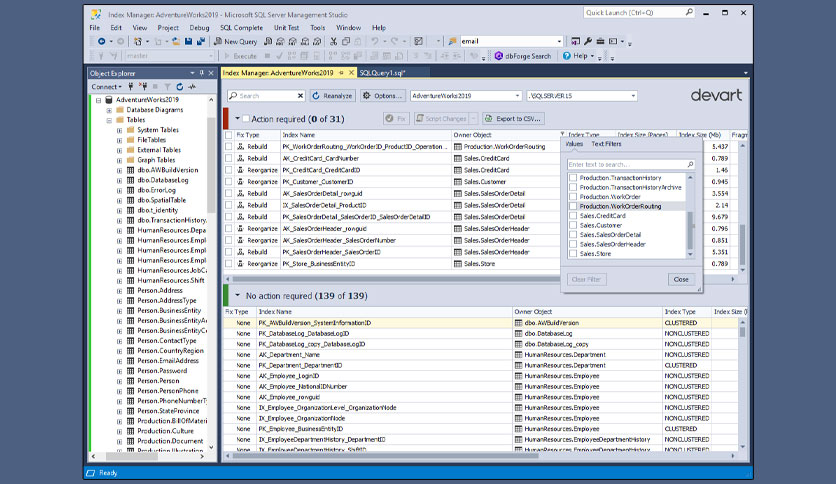Image resolution: width=836 pixels, height=484 pixels.
Task: Click the Filter funnel icon in Object Explorer
Action: [x=167, y=86]
